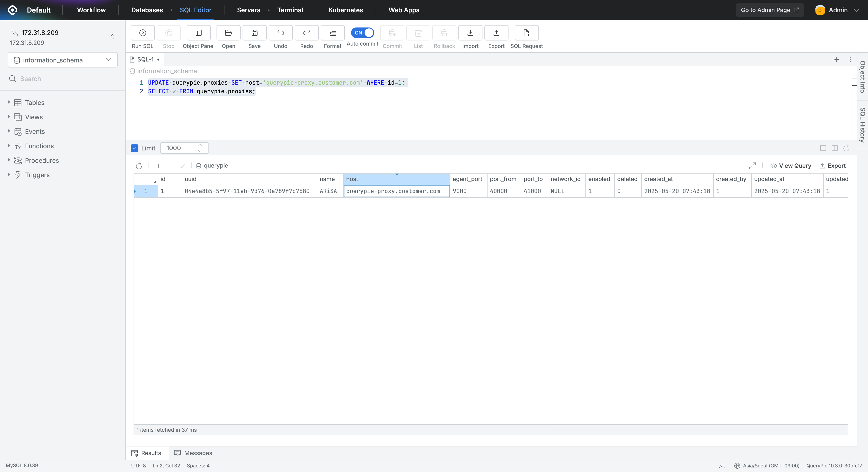Click the Run SQL play icon

click(x=142, y=33)
